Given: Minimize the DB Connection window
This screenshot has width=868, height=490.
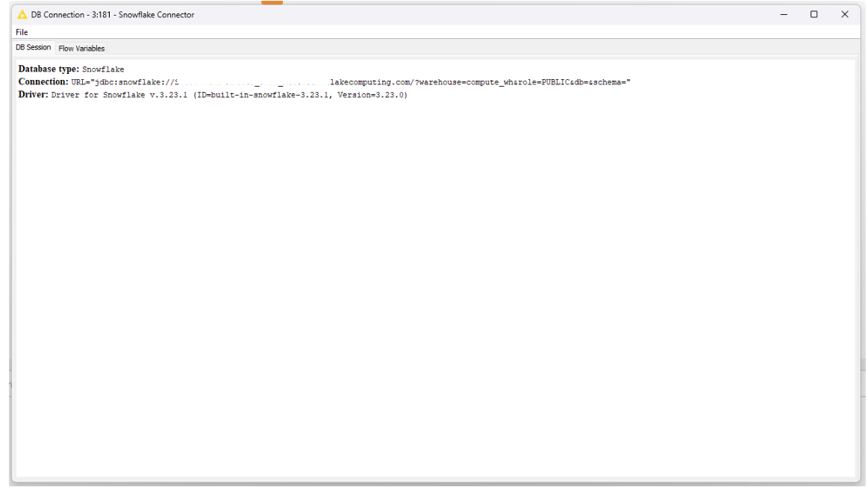Looking at the screenshot, I should pos(784,14).
